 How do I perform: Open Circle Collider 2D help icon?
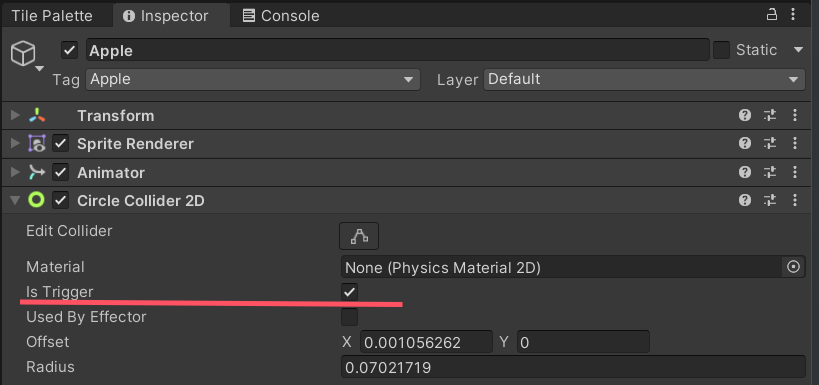pyautogui.click(x=745, y=200)
